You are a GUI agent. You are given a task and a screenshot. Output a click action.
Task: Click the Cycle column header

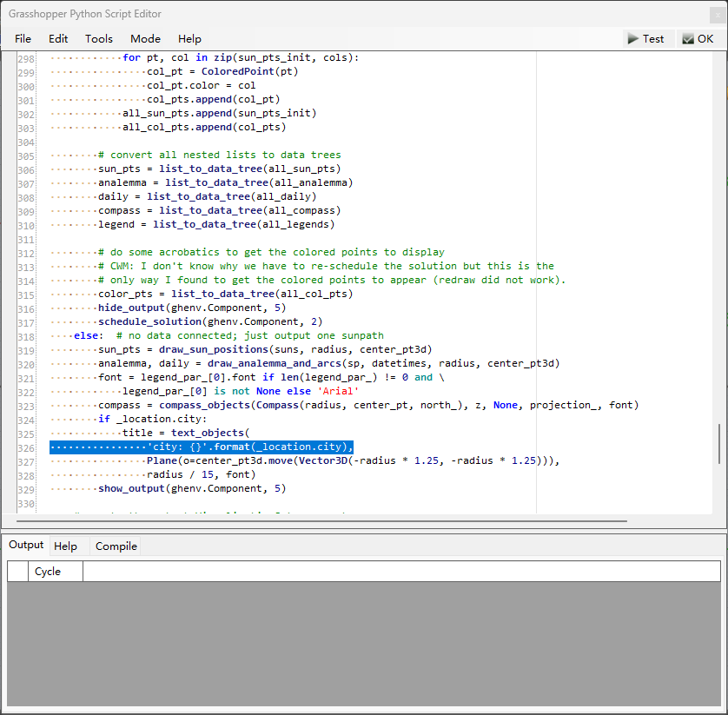(x=56, y=571)
